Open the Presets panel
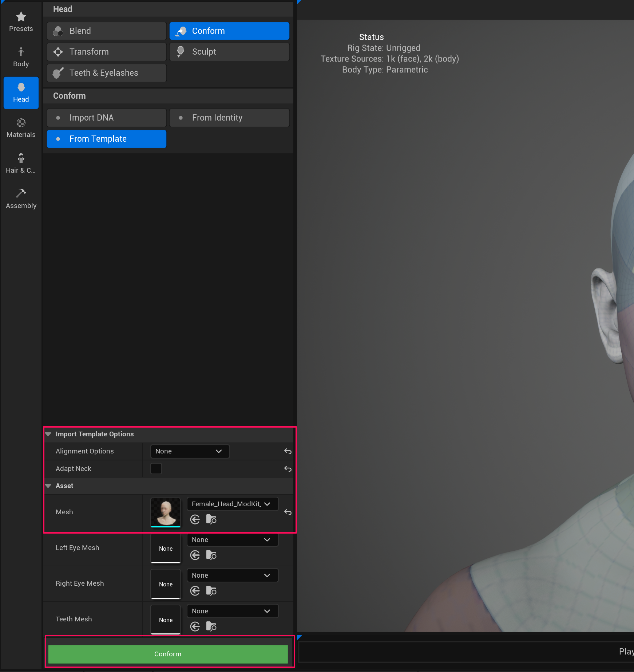Screen dimensions: 634x672 pyautogui.click(x=21, y=21)
